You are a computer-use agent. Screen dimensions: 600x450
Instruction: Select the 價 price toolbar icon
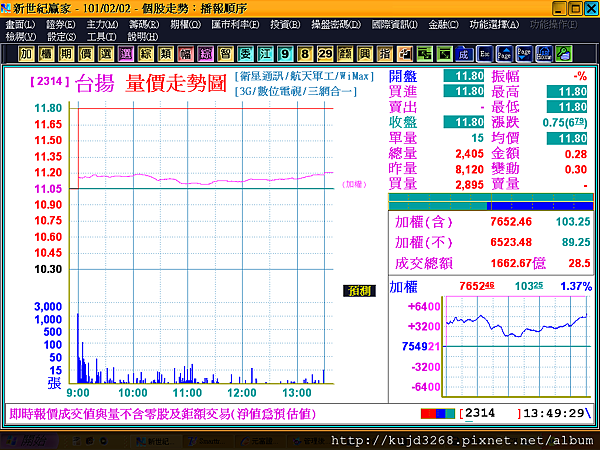85,54
